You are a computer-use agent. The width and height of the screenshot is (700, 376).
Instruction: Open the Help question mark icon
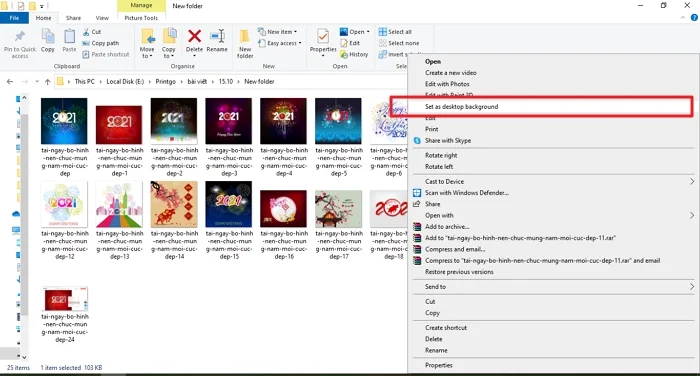[694, 18]
